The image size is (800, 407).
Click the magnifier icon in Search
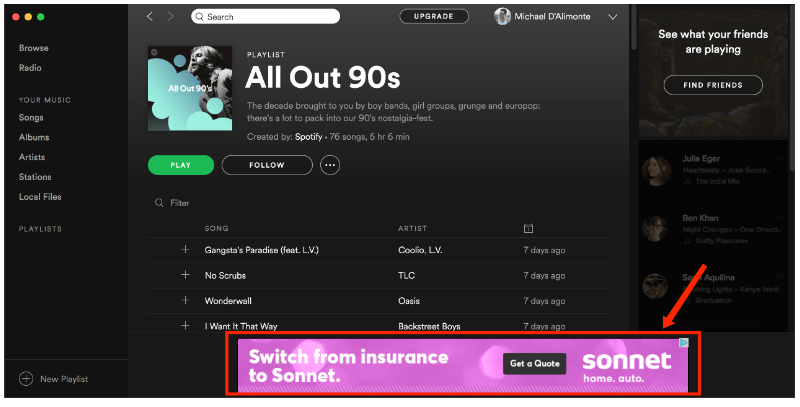(199, 17)
